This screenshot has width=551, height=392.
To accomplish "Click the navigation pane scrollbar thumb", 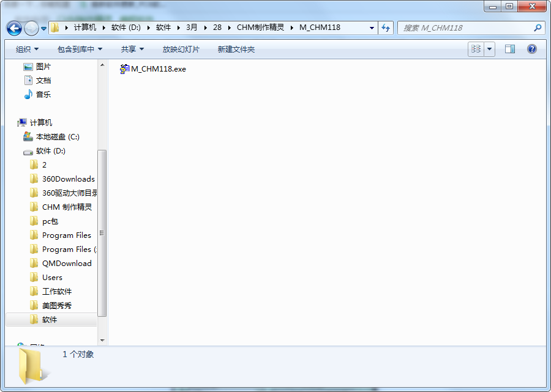I will pos(102,233).
